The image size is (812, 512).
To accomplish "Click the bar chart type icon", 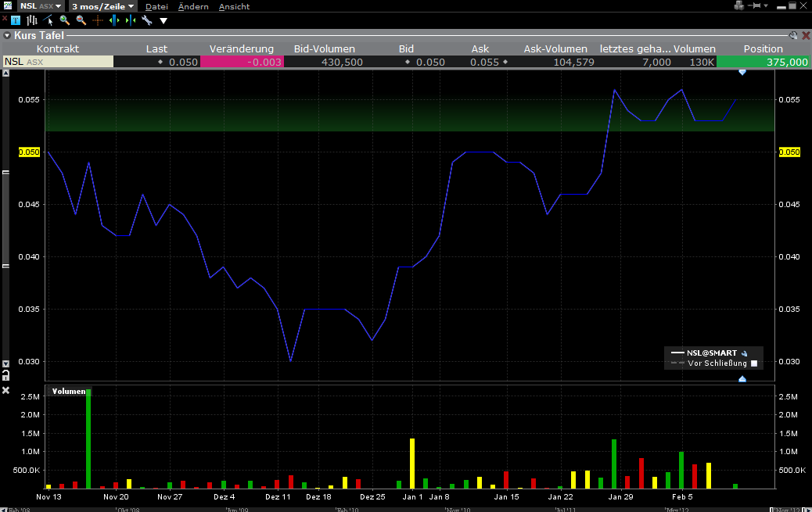I will point(32,20).
